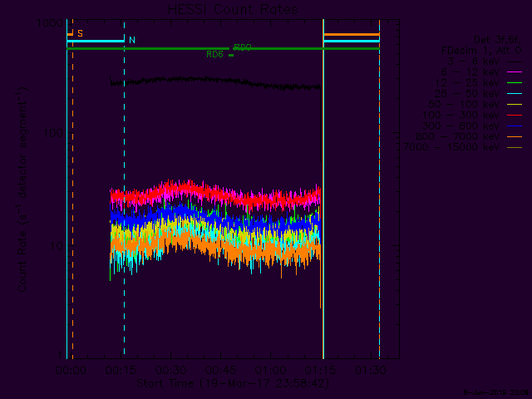Select the 300 - 800 keV legend label
Screen dimensions: 532x399
[461, 126]
